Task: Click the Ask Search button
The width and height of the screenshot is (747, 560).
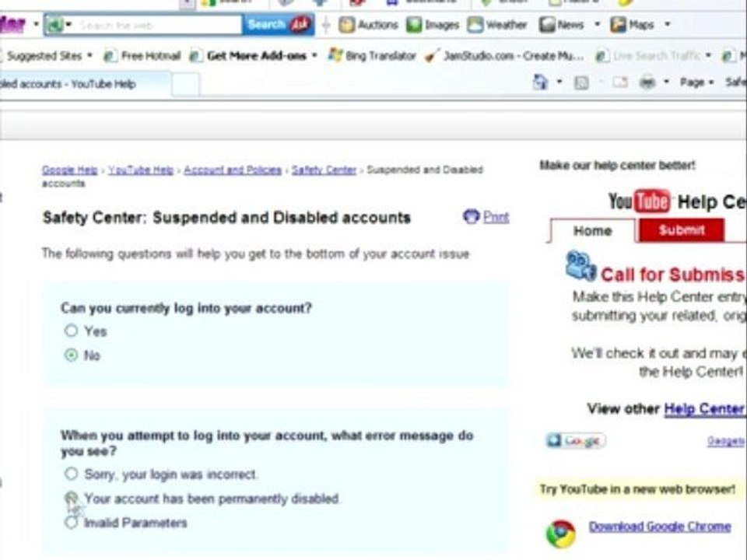Action: pyautogui.click(x=279, y=25)
